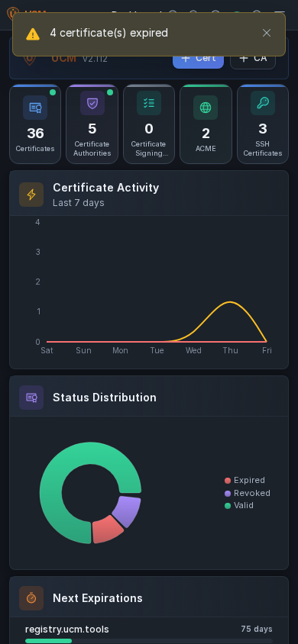Click the Thu peak of activity line

[x=230, y=302]
